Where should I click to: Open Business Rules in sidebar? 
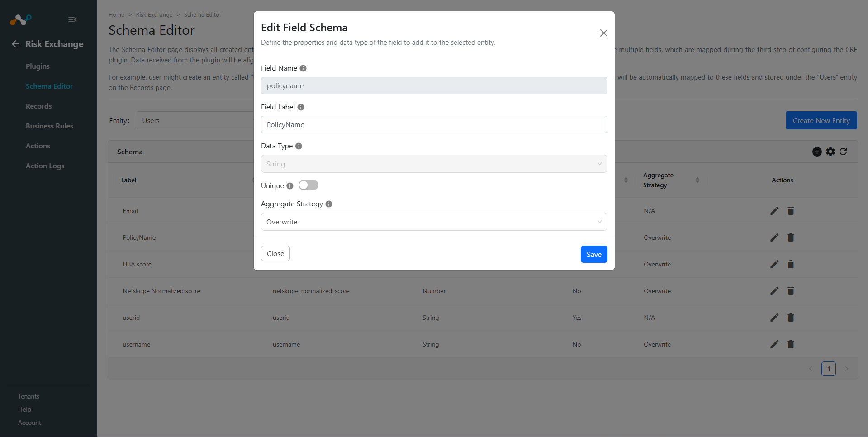(49, 126)
